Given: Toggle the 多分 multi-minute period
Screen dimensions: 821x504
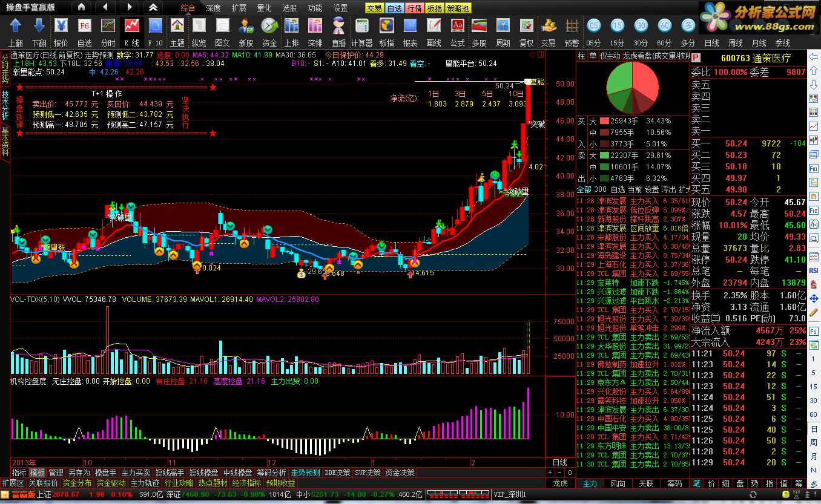Looking at the screenshot, I should [688, 25].
